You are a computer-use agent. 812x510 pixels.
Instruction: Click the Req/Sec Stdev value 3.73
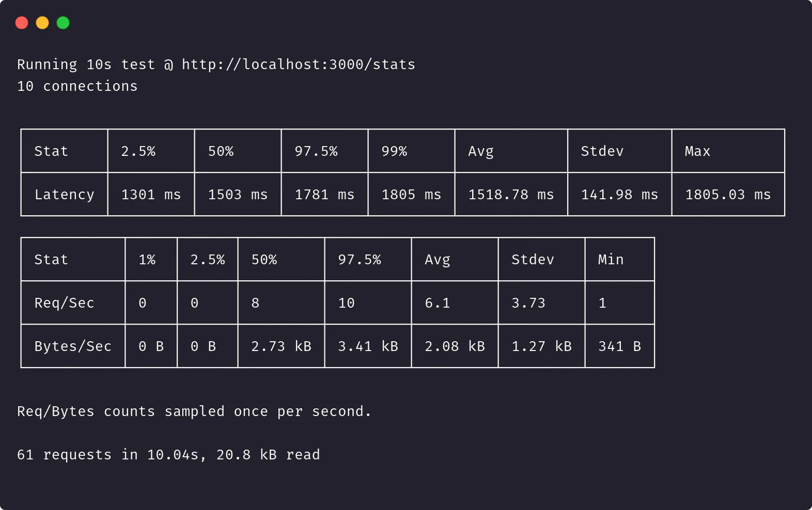tap(528, 303)
